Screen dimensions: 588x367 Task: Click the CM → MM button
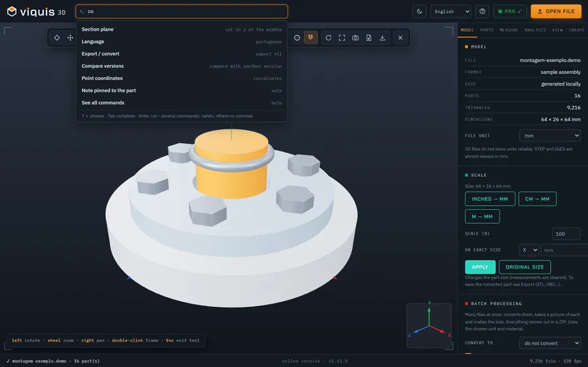[537, 199]
